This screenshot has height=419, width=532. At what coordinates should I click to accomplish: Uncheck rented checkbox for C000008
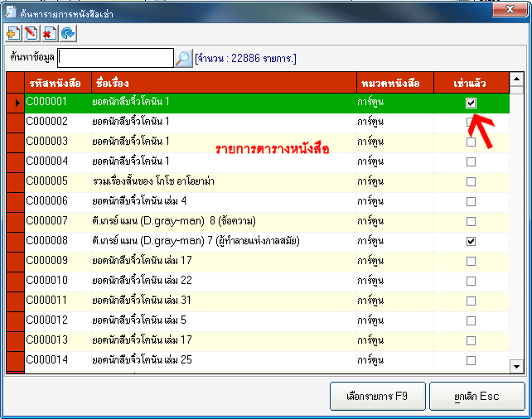(471, 241)
